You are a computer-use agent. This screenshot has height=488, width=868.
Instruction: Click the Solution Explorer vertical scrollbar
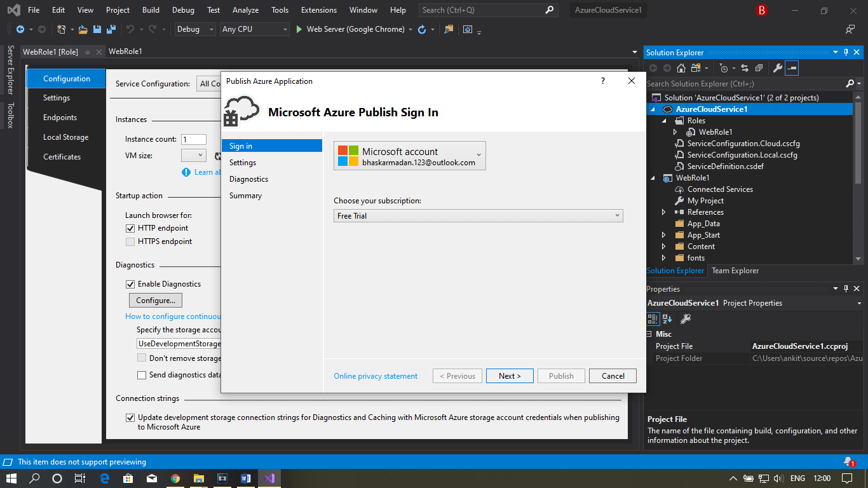858,178
